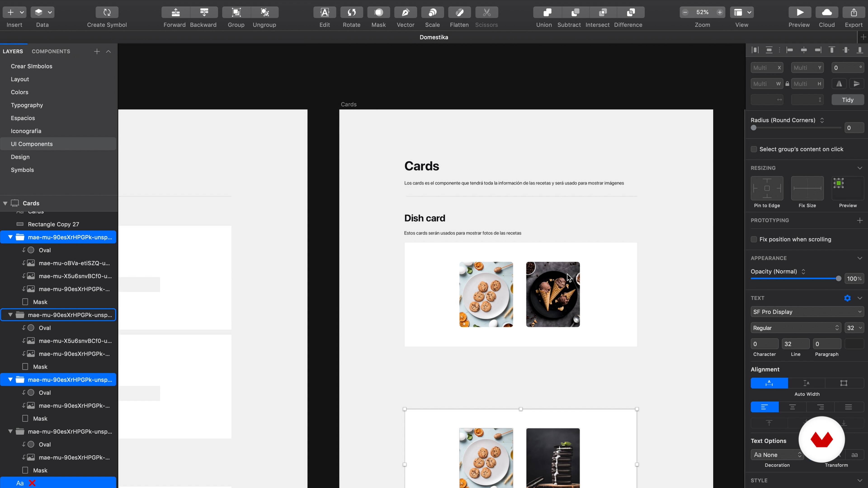Send layer Backward with toolbar icon
The height and width of the screenshot is (488, 868).
[204, 12]
